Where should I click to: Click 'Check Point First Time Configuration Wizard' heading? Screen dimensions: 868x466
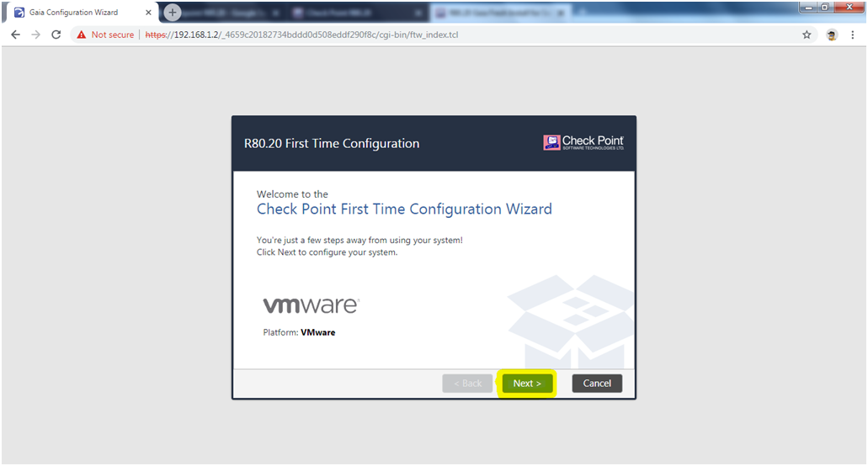pyautogui.click(x=404, y=209)
